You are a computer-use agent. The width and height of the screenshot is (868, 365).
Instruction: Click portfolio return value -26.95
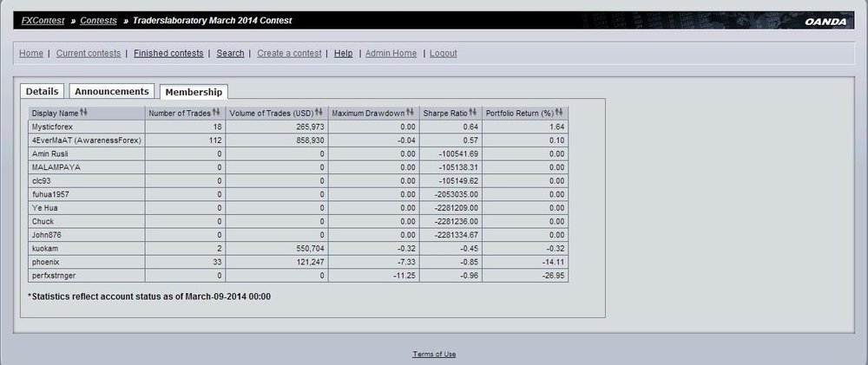point(554,276)
